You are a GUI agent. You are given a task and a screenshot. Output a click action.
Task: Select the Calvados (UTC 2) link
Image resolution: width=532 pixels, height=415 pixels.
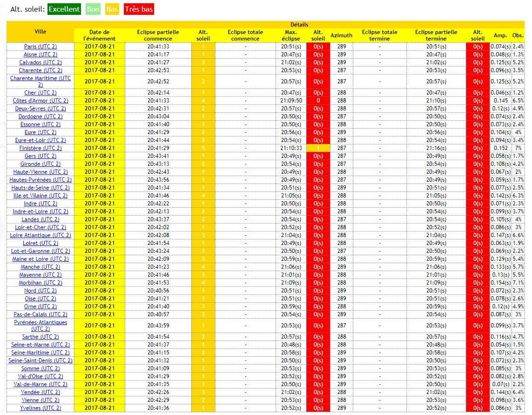pos(40,62)
